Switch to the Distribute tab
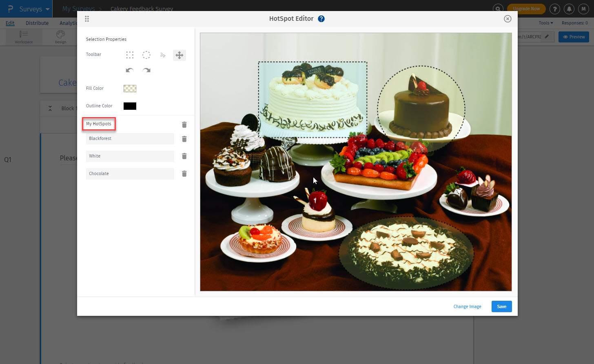Screen dimensions: 594x364 click(x=37, y=23)
